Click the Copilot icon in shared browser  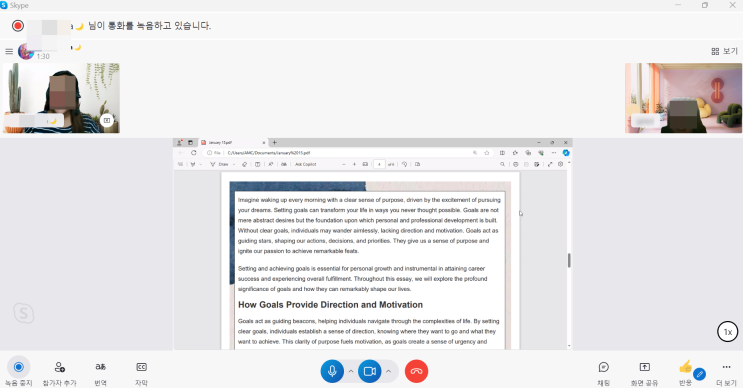[x=566, y=153]
